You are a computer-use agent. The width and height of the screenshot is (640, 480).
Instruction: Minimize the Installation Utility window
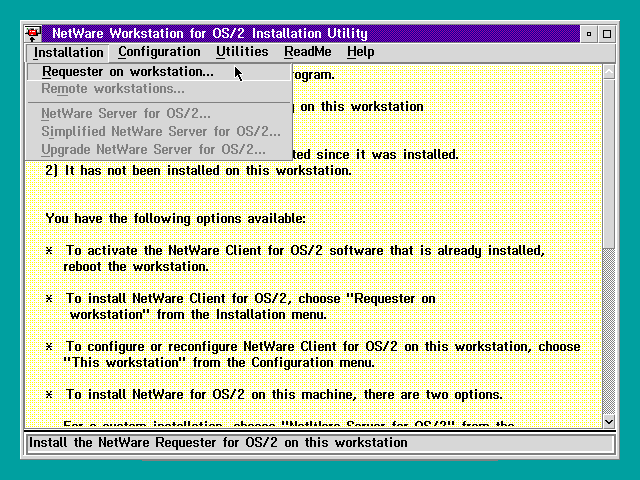589,34
